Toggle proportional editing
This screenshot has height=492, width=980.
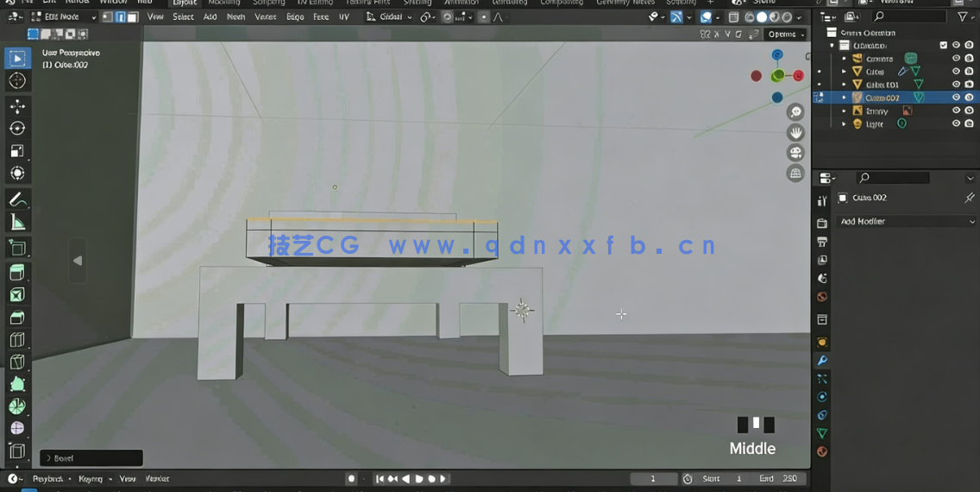tap(483, 17)
